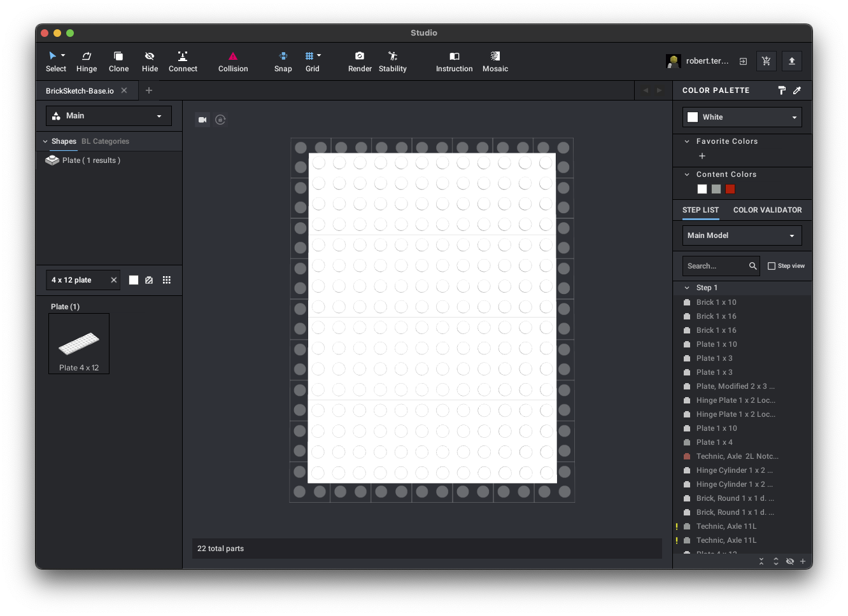Viewport: 848px width, 616px height.
Task: Use the Hide tool in the toolbar
Action: coord(150,62)
